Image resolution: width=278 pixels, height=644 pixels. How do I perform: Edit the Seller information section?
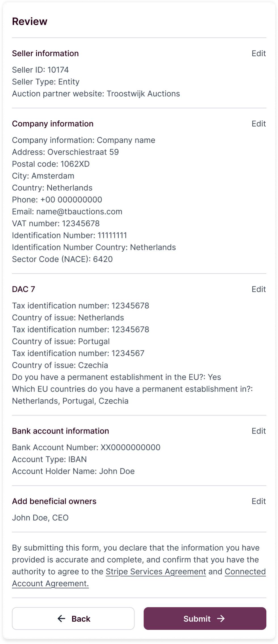click(258, 54)
